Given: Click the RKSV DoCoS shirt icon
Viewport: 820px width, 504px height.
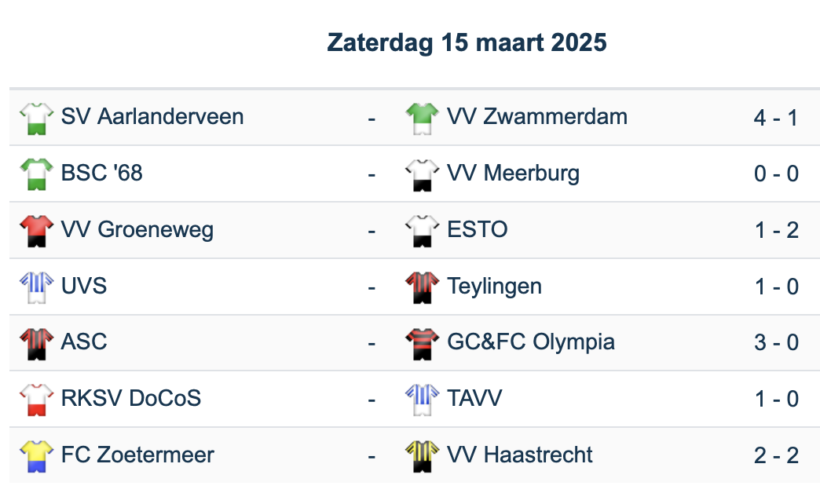Looking at the screenshot, I should [35, 399].
